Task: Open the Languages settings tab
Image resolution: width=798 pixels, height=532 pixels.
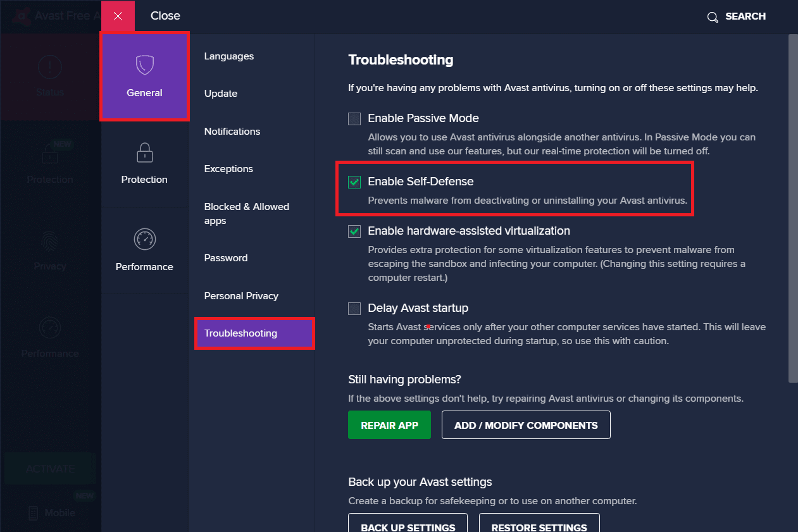Action: pyautogui.click(x=229, y=56)
